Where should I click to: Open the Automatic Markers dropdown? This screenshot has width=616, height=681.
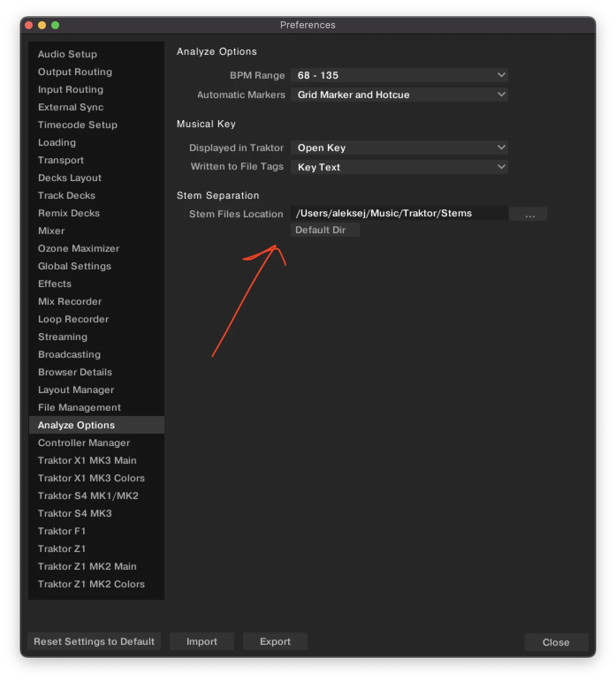pos(399,95)
